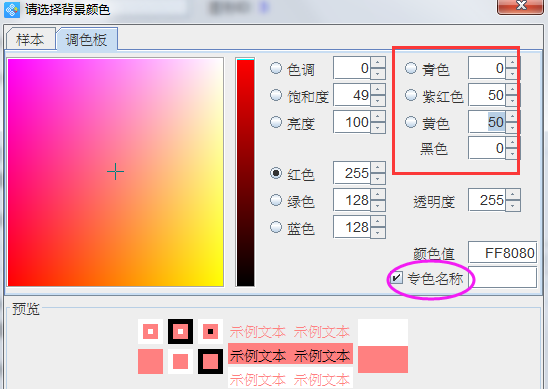Decrease the 紫红色 value with down arrow
548x389 pixels.
[x=513, y=101]
